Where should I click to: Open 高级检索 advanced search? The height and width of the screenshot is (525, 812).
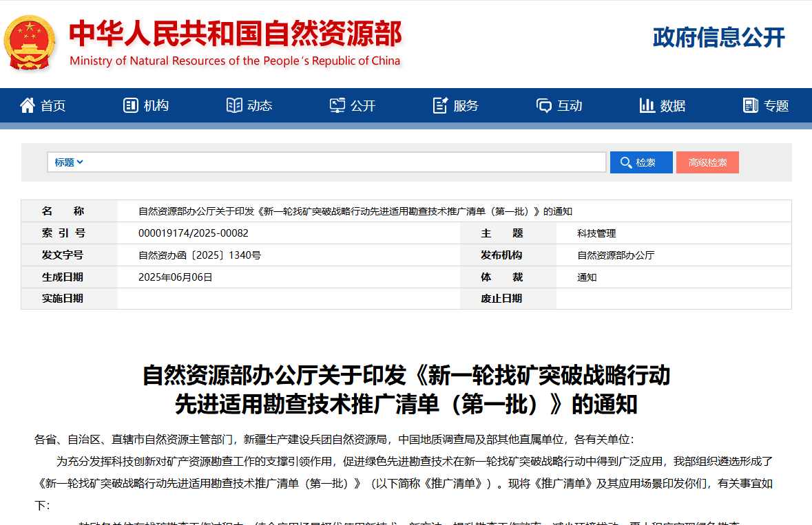pyautogui.click(x=707, y=162)
